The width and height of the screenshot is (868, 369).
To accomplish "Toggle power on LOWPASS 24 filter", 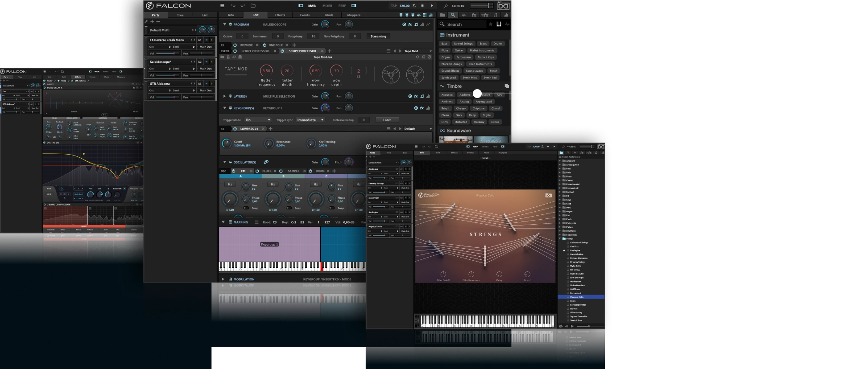I will tap(235, 129).
